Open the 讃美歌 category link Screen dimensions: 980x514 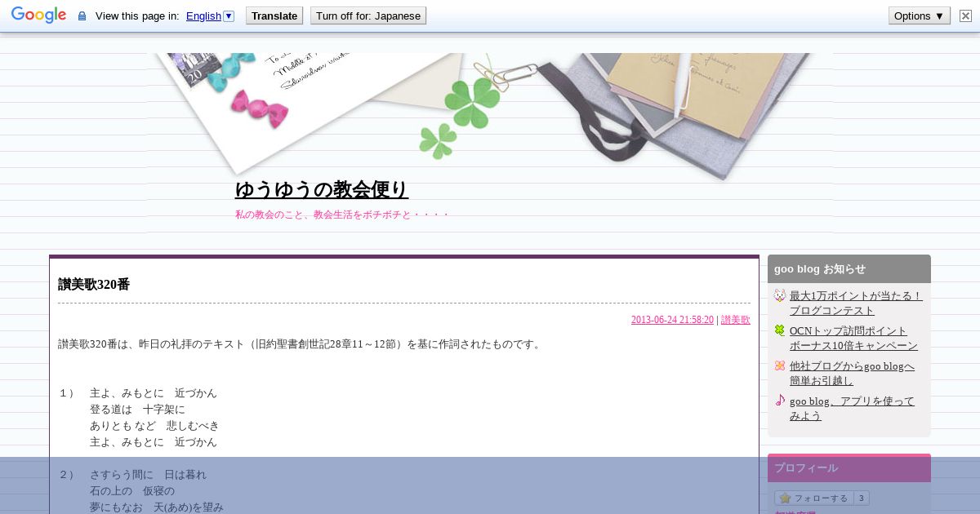point(736,320)
